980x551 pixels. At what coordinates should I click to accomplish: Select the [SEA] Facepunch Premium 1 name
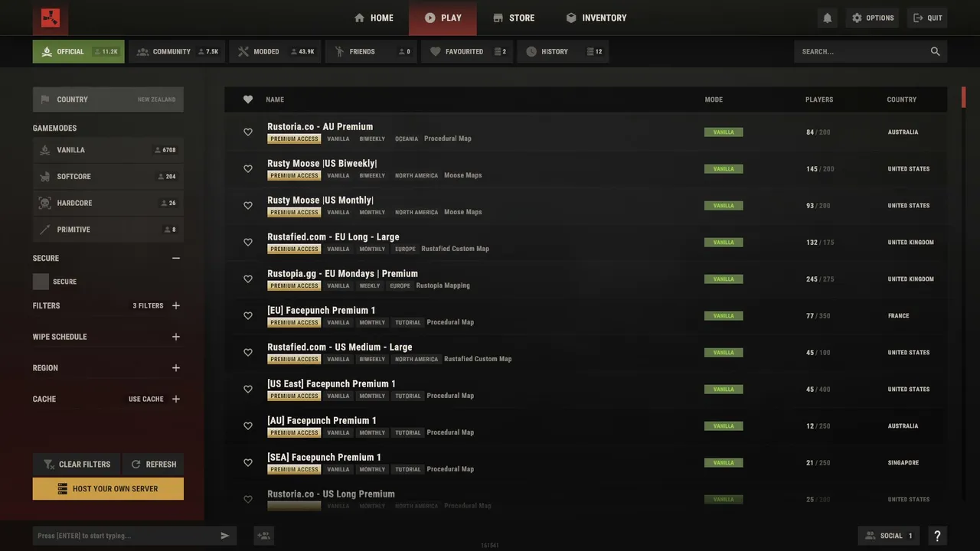tap(324, 458)
